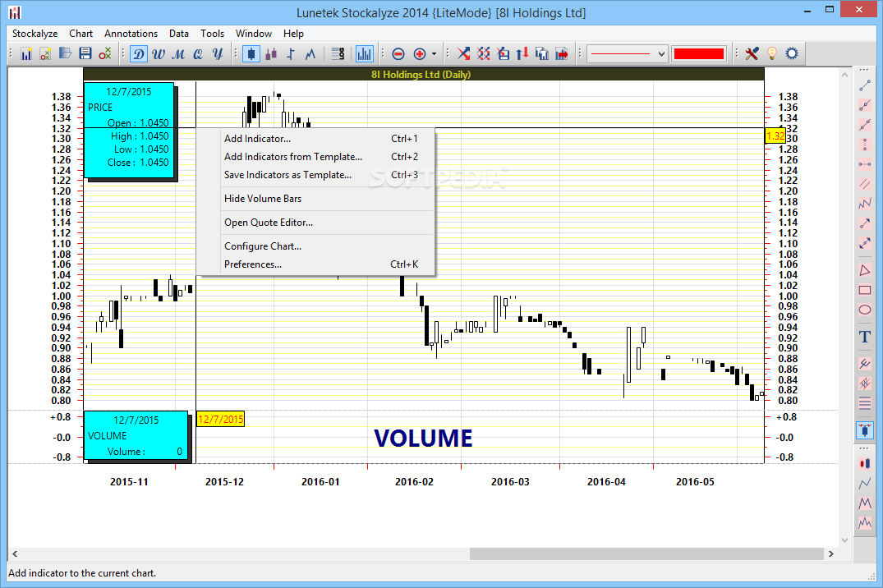
Task: Open the Annotations menu
Action: pos(131,34)
